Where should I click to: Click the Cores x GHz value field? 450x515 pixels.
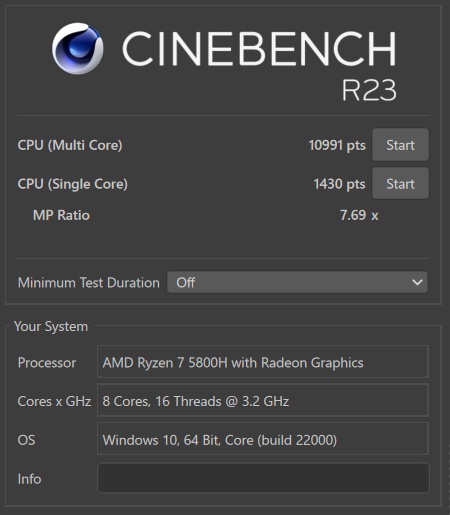(262, 400)
